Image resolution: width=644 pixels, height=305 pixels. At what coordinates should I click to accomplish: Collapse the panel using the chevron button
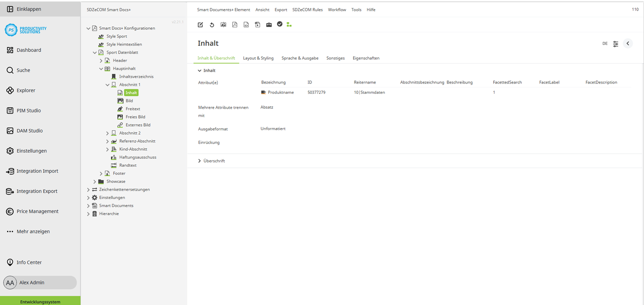click(627, 43)
